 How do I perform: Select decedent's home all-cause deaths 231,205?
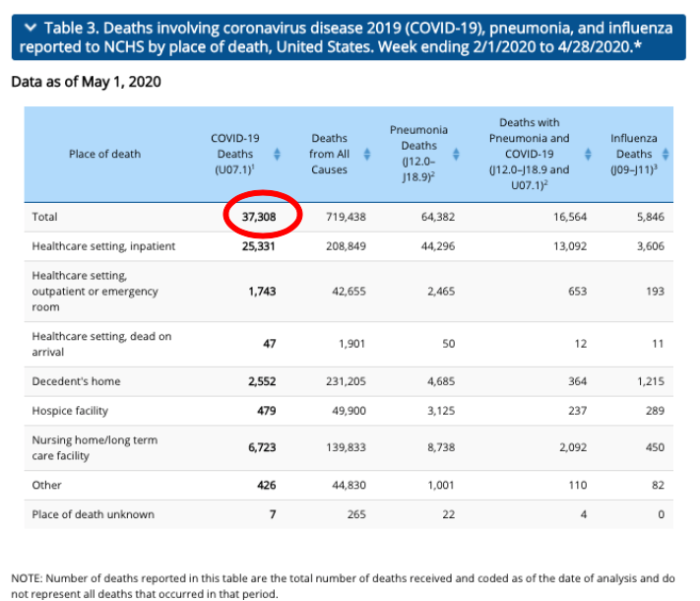pos(346,381)
